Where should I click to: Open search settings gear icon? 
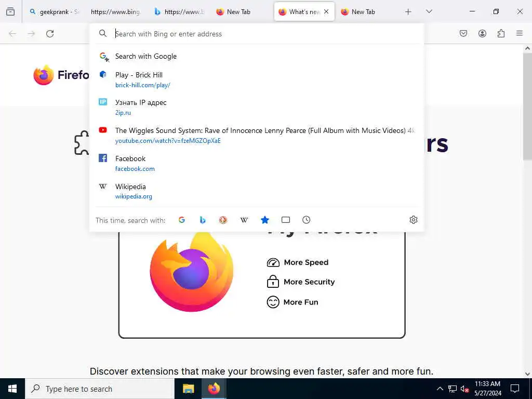(413, 220)
